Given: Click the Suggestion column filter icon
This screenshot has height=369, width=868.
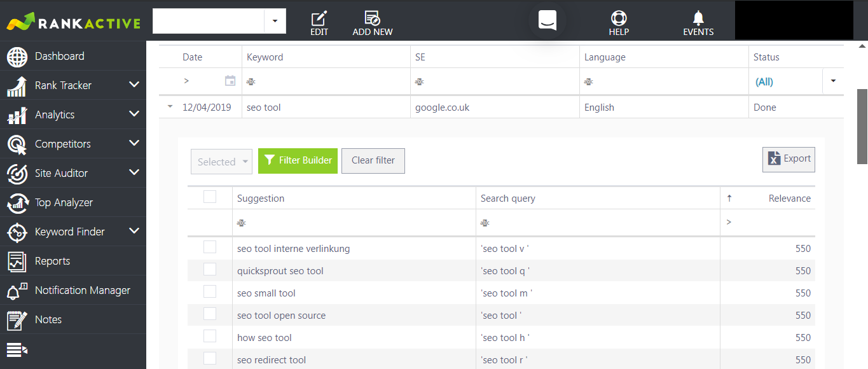Looking at the screenshot, I should (241, 223).
